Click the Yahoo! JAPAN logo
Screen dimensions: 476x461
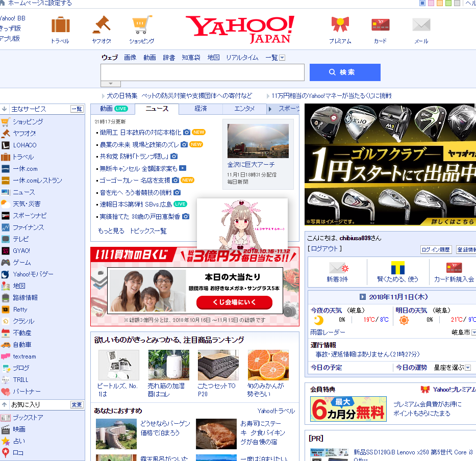point(240,30)
